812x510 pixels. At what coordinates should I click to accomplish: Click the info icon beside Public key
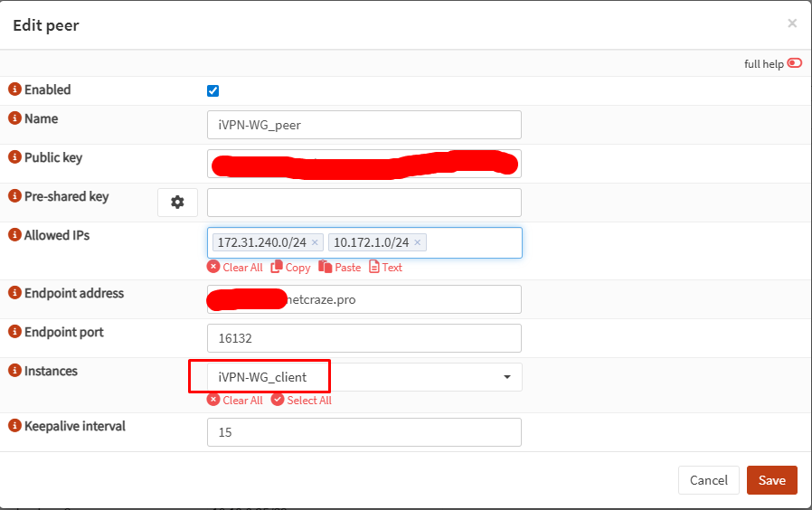(14, 157)
